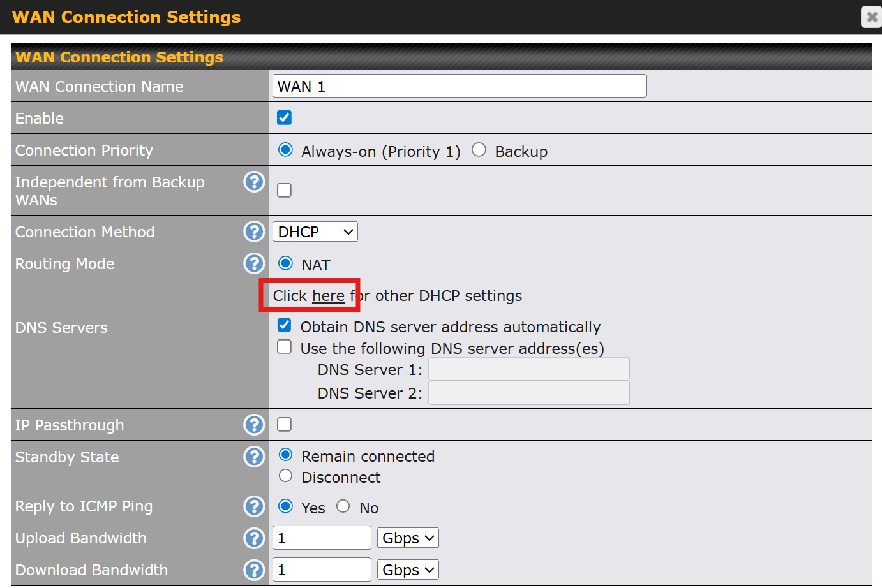Click the 'here' link for DHCP settings
The height and width of the screenshot is (588, 882).
point(328,296)
